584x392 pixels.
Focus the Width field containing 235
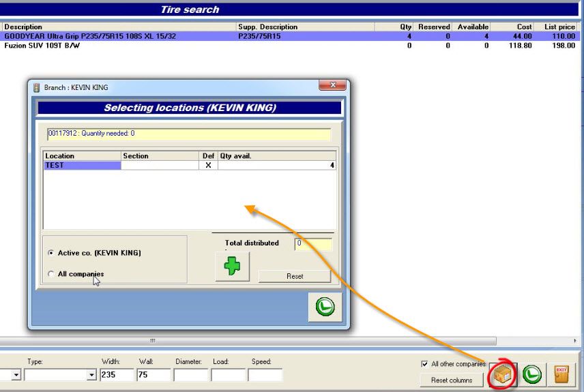117,375
